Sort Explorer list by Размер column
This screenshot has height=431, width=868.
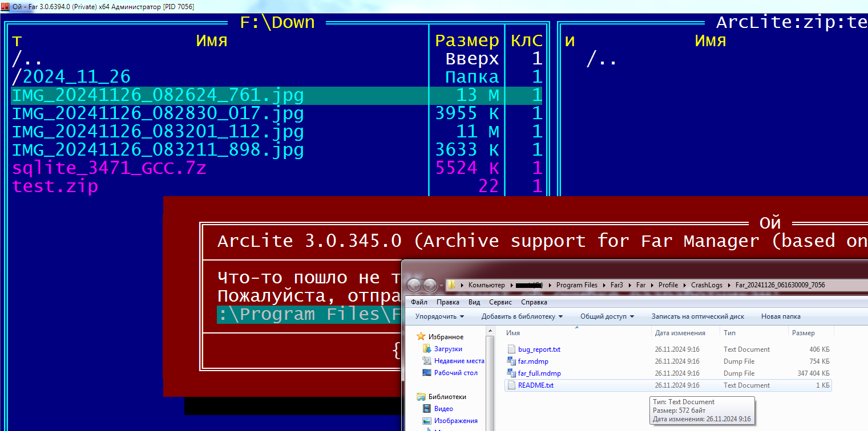coord(811,332)
